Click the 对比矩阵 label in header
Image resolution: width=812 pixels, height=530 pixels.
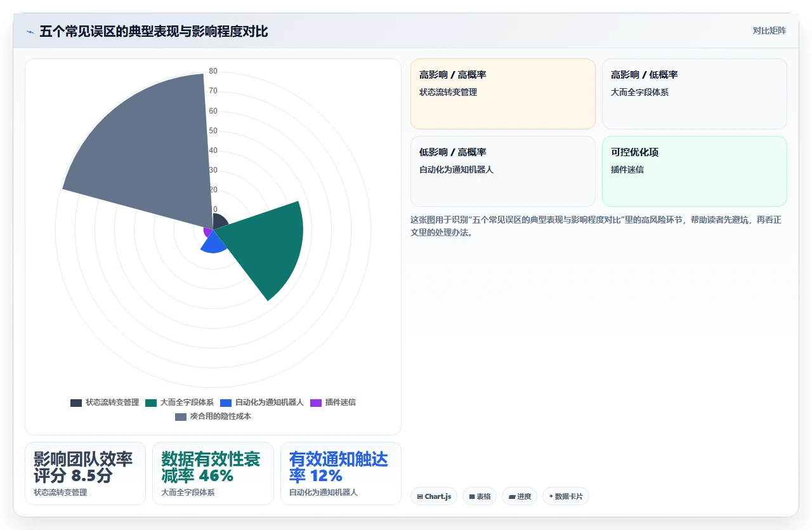click(769, 31)
